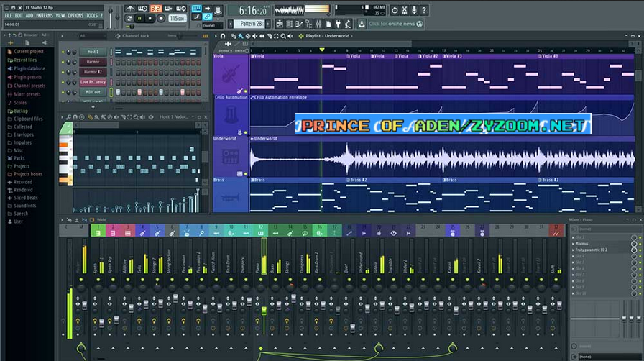
Task: Click the metronome icon in transport panel
Action: [130, 8]
